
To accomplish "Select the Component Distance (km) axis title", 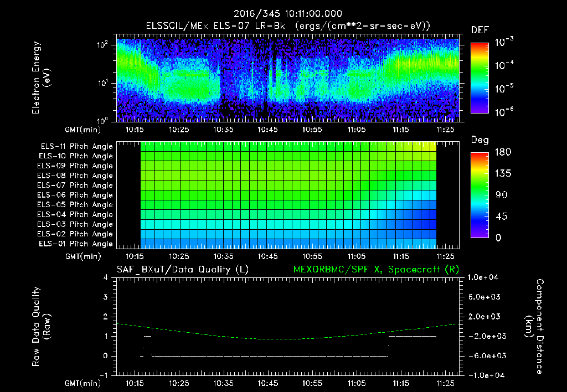I will coord(534,327).
